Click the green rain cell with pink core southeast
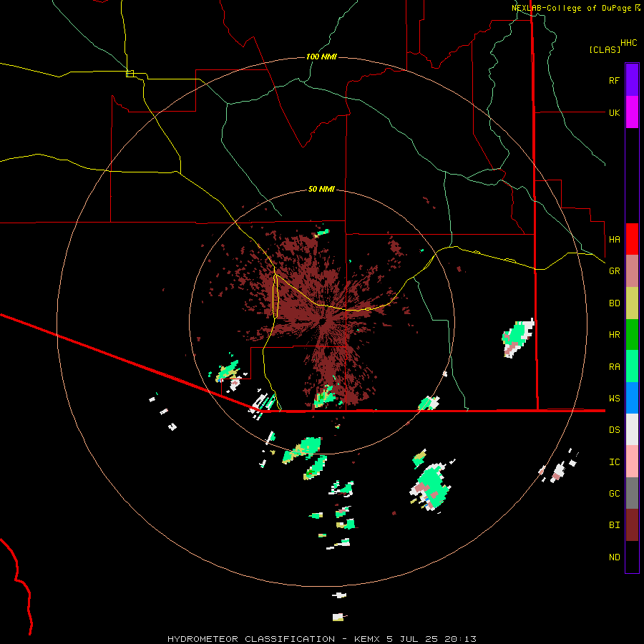 431,487
